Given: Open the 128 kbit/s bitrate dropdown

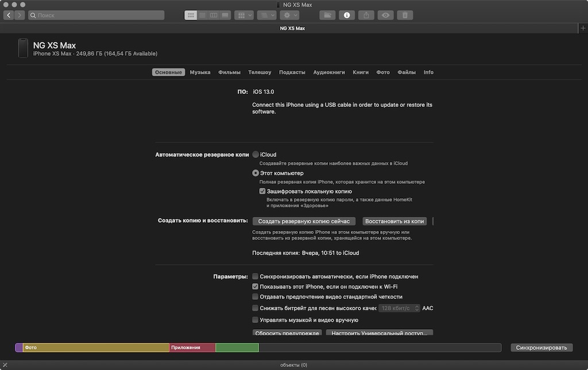Looking at the screenshot, I should pyautogui.click(x=399, y=308).
